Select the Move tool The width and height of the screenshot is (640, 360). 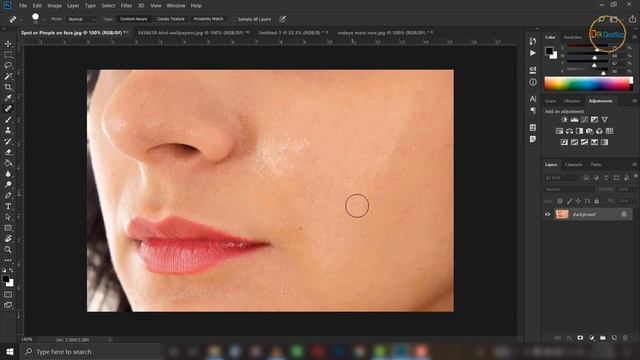pyautogui.click(x=8, y=44)
